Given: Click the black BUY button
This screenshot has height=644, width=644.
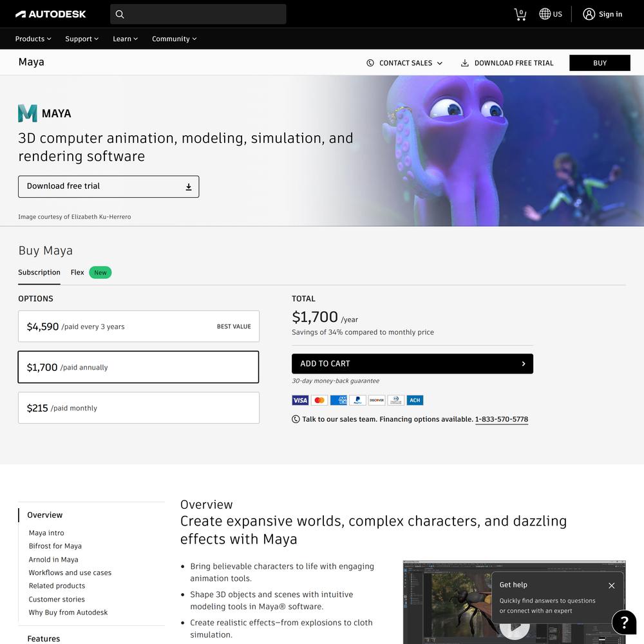Looking at the screenshot, I should pos(600,63).
